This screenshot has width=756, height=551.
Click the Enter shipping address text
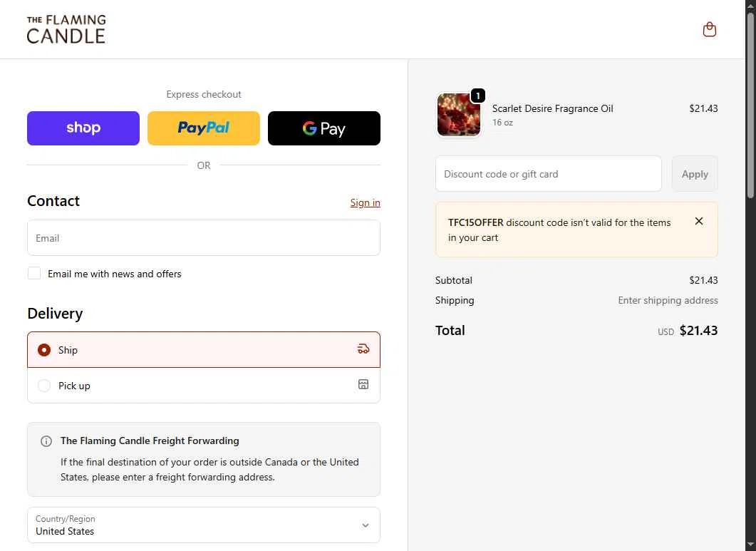668,300
